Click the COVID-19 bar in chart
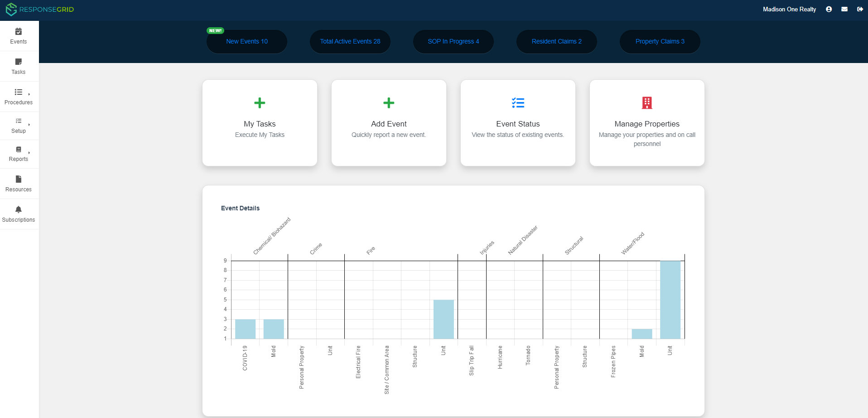The image size is (868, 418). (245, 329)
